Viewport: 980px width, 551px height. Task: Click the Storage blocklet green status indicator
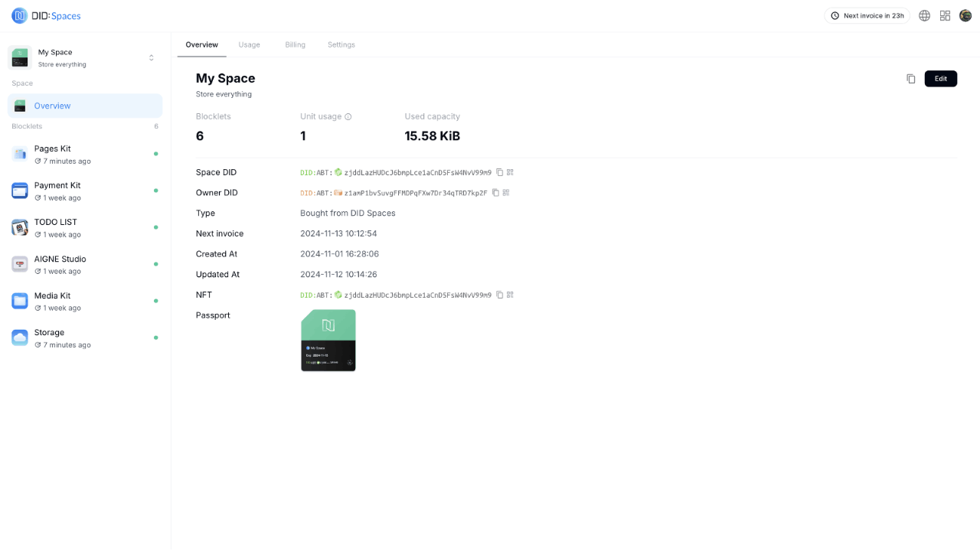156,337
